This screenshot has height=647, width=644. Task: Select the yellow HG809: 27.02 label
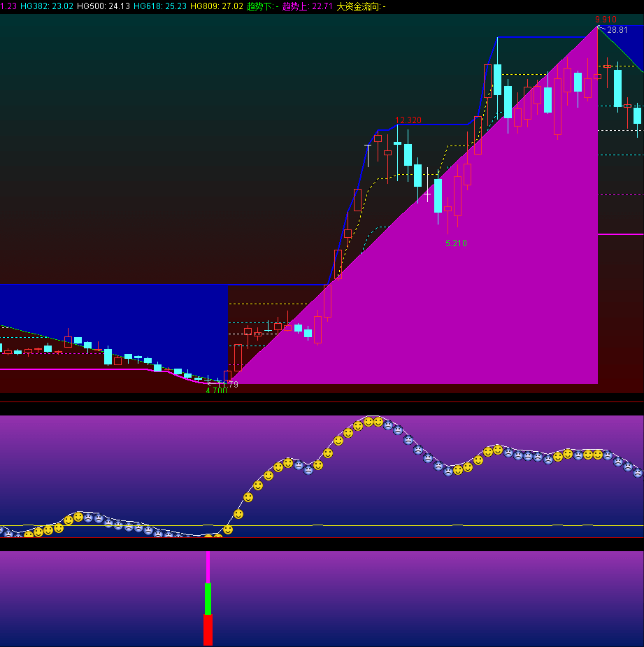point(216,6)
